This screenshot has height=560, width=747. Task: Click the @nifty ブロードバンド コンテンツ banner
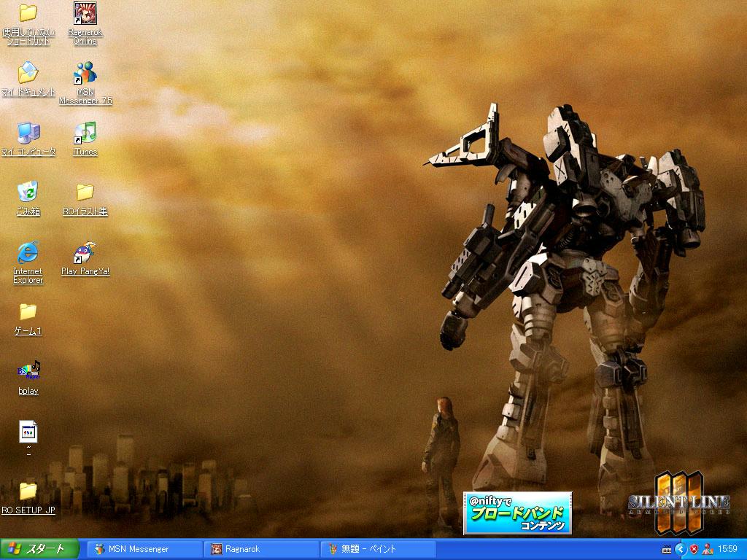click(518, 513)
